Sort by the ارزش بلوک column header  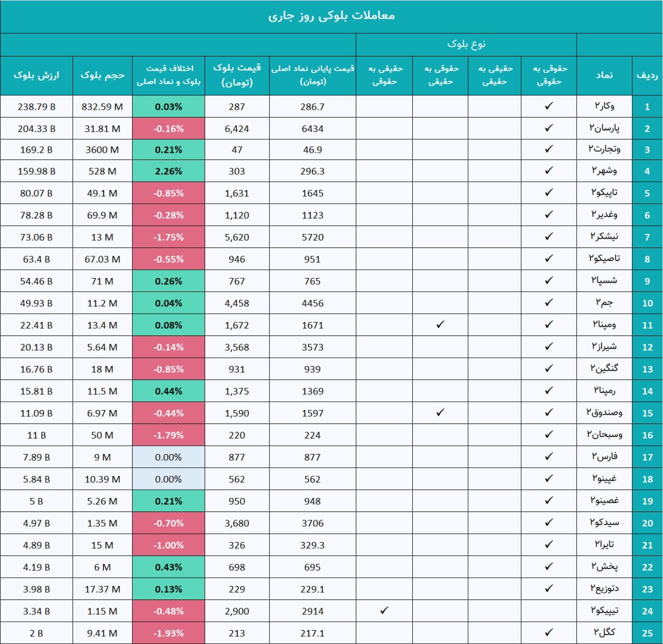(x=36, y=76)
